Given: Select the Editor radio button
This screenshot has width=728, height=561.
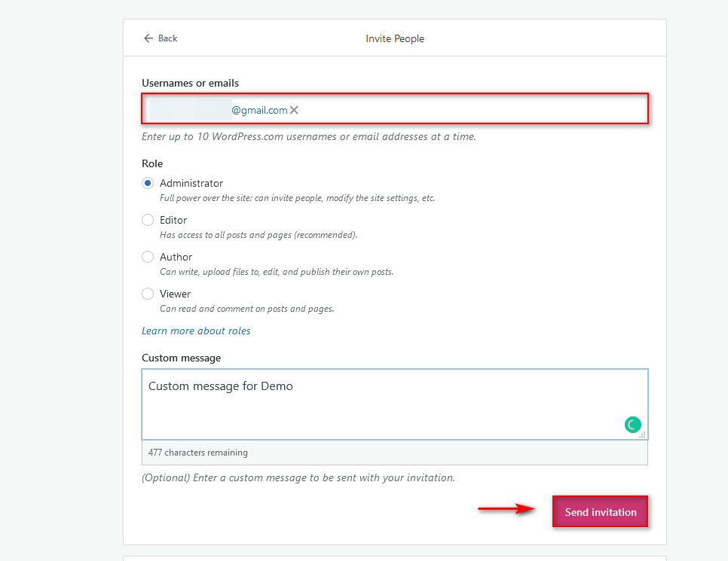Looking at the screenshot, I should tap(148, 220).
